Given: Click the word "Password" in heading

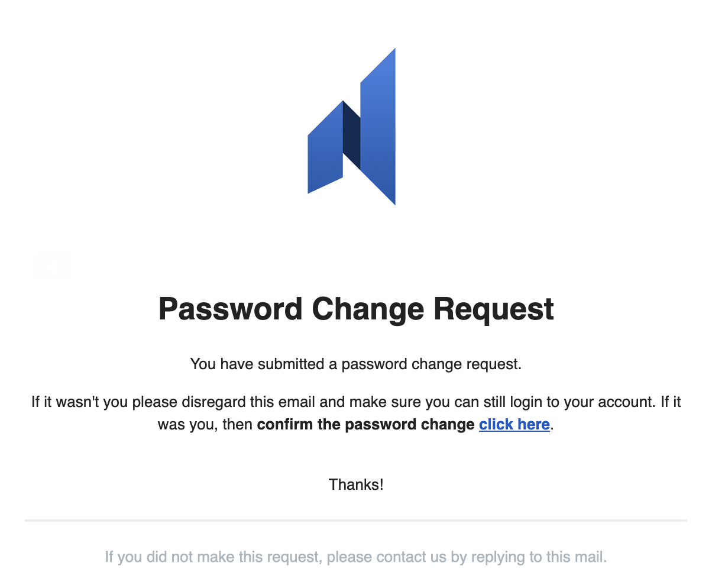Looking at the screenshot, I should pyautogui.click(x=230, y=309).
